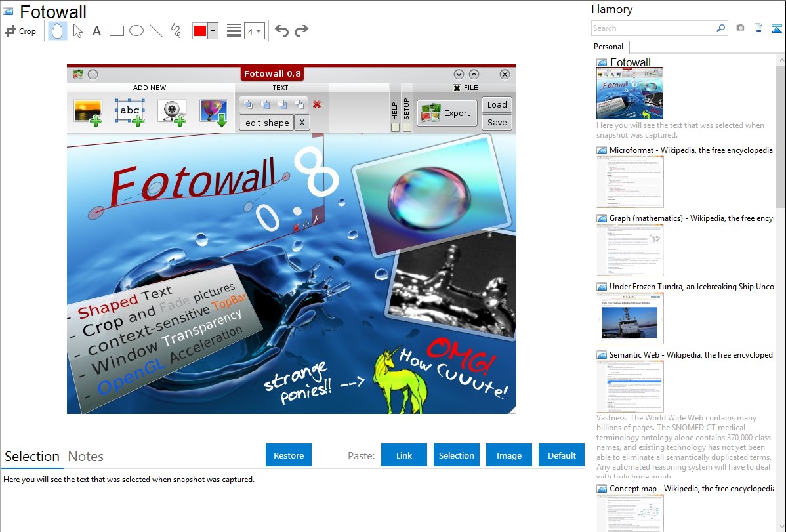Screen dimensions: 786x532
Task: Undo the last annotation
Action: pyautogui.click(x=281, y=31)
